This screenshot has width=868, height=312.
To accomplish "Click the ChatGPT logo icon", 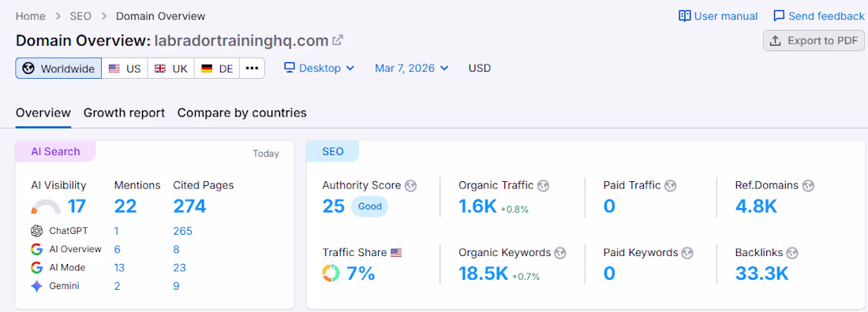I will 37,231.
